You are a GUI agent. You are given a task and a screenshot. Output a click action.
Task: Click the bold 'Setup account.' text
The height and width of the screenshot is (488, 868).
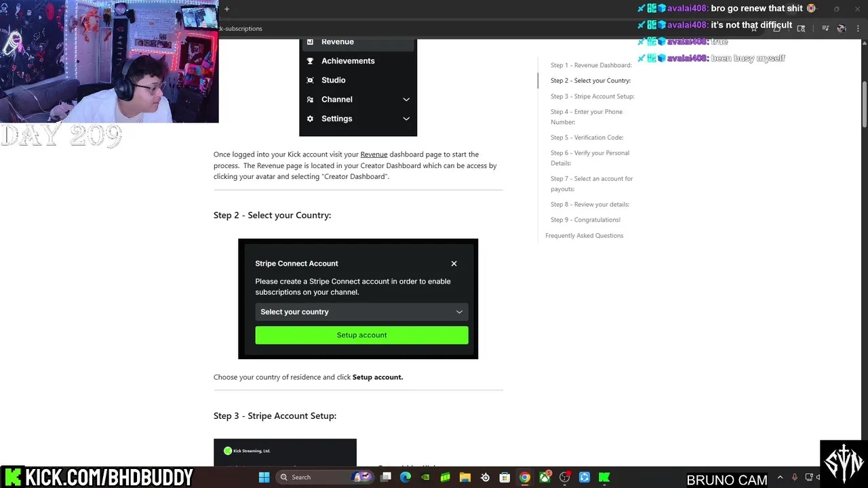tap(378, 378)
